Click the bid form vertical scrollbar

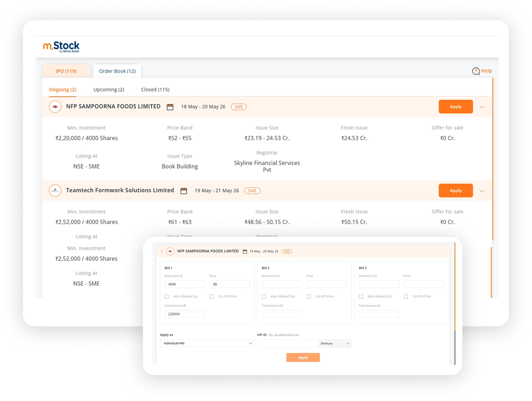click(455, 286)
